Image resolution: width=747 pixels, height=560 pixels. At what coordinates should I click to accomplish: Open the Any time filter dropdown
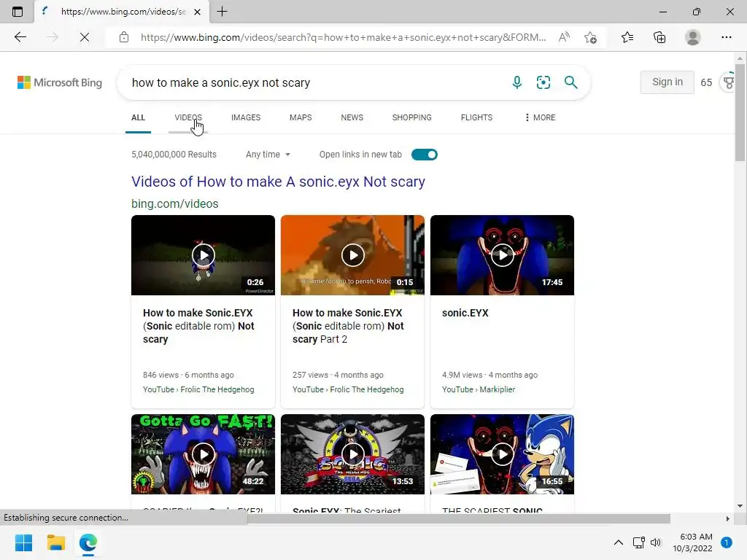tap(268, 155)
